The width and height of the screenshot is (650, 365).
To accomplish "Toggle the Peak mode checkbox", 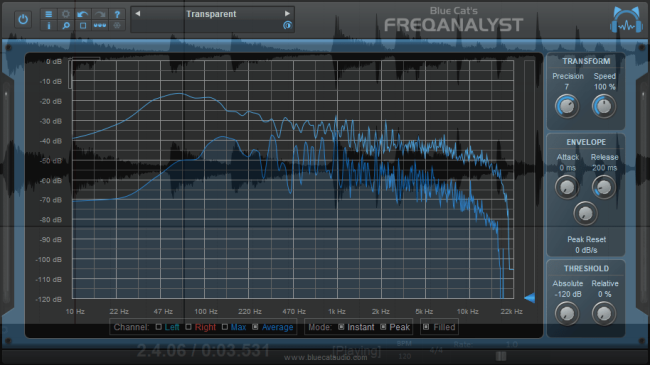I will coord(383,327).
